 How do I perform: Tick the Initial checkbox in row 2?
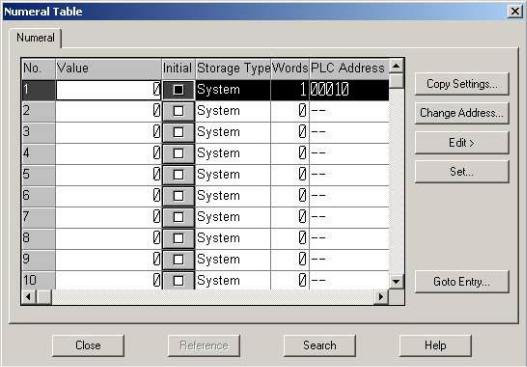[178, 111]
